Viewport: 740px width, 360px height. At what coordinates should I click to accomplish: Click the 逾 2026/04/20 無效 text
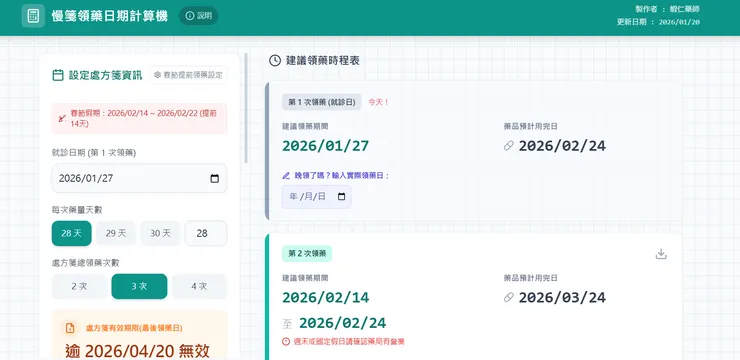point(137,351)
